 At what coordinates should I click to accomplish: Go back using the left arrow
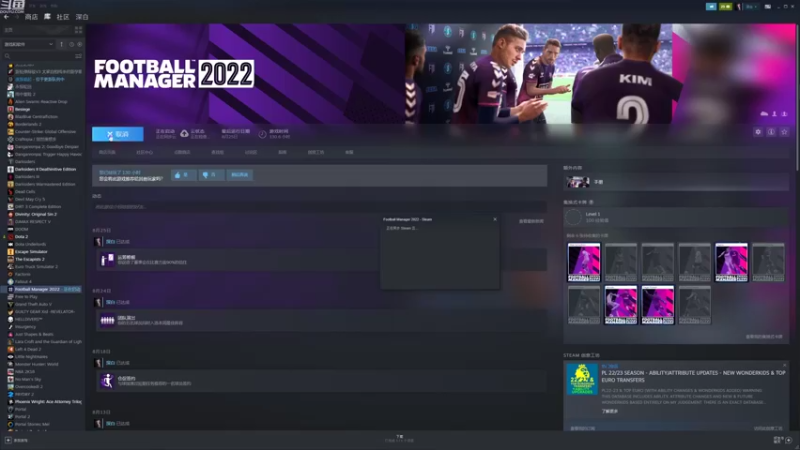[x=6, y=17]
